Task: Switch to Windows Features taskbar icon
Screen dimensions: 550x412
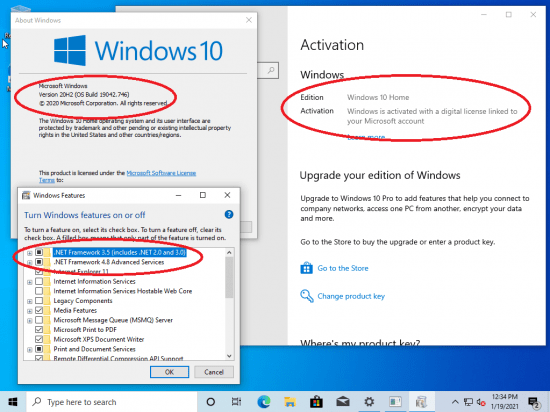Action: [x=422, y=402]
